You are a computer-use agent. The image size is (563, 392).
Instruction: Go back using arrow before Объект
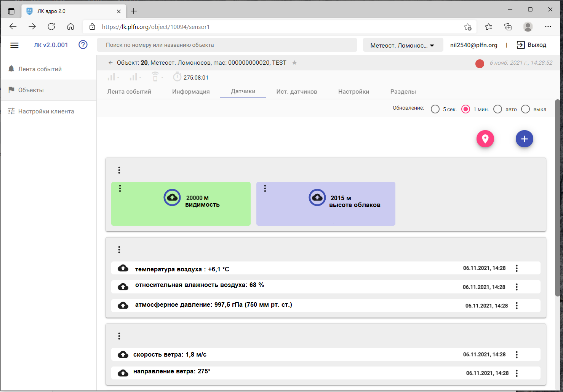tap(110, 63)
